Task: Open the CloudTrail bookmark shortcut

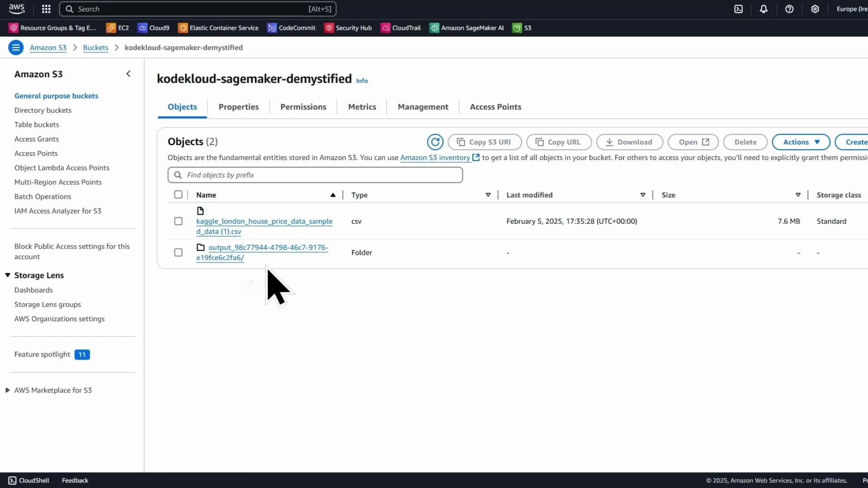Action: point(401,28)
